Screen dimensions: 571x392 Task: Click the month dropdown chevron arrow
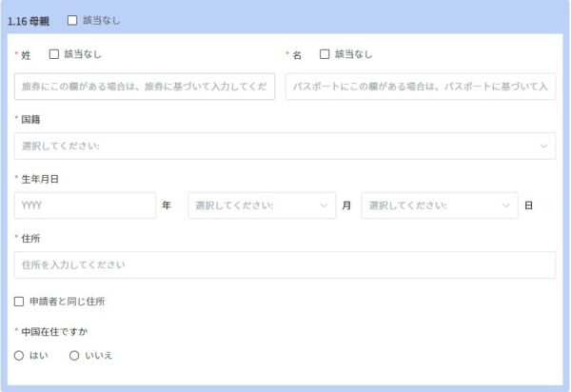pos(325,206)
